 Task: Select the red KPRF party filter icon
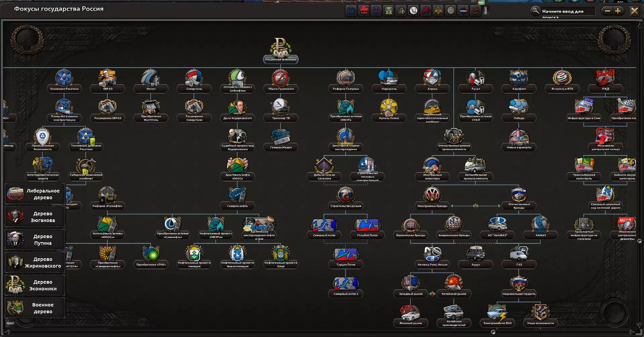(x=364, y=11)
